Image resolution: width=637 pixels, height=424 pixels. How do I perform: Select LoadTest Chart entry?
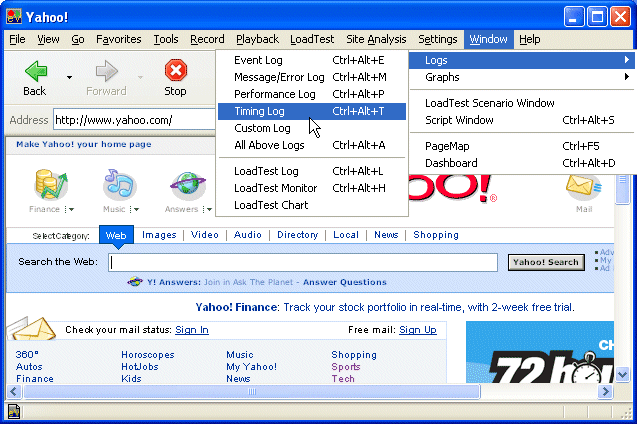312,206
